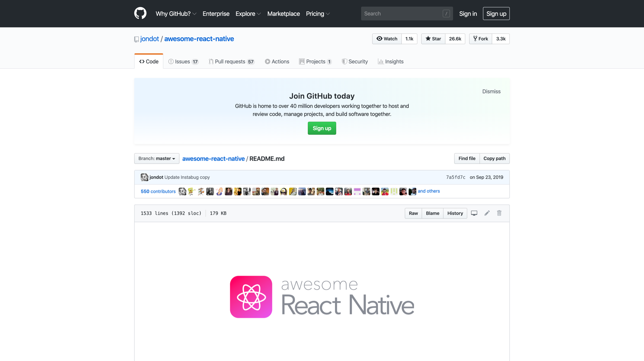The width and height of the screenshot is (644, 361).
Task: Switch to the Issues tab
Action: 183,62
